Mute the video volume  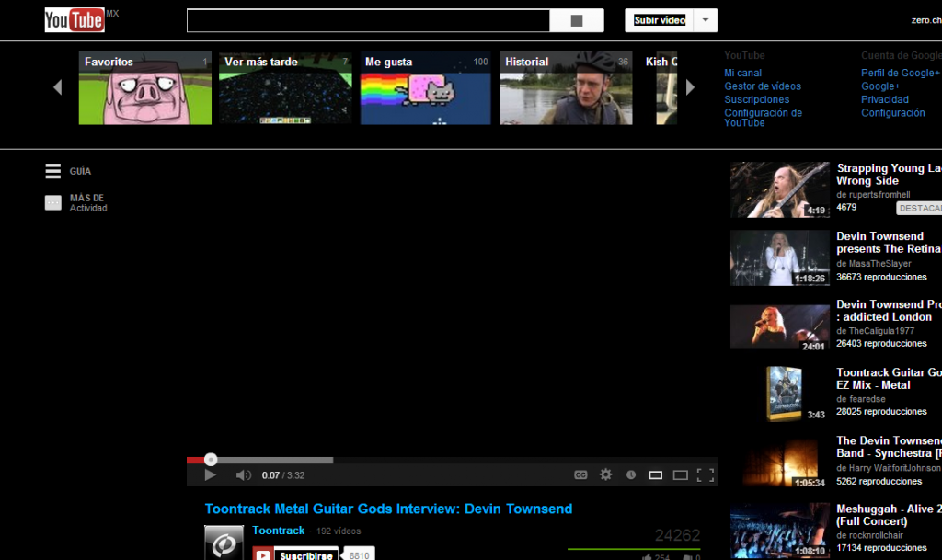tap(243, 475)
